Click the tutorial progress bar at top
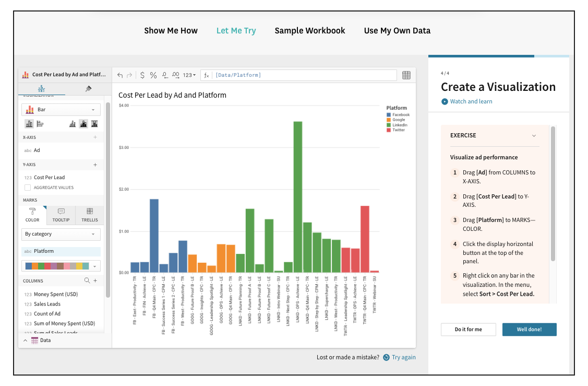Viewport: 588px width, 386px height. coord(499,56)
